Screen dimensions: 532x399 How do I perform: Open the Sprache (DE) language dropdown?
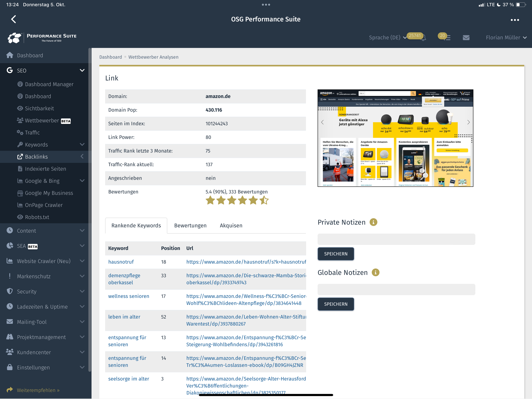click(x=388, y=38)
